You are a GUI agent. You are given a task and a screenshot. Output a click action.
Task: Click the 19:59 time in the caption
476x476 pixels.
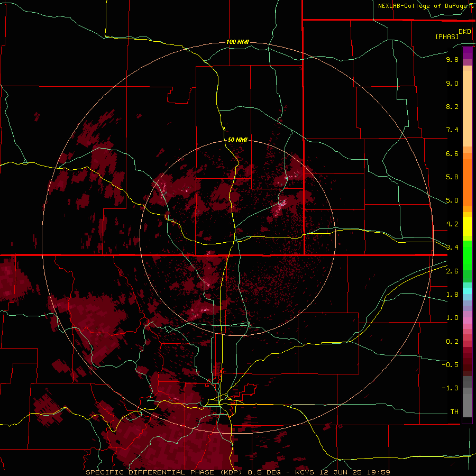(378, 472)
